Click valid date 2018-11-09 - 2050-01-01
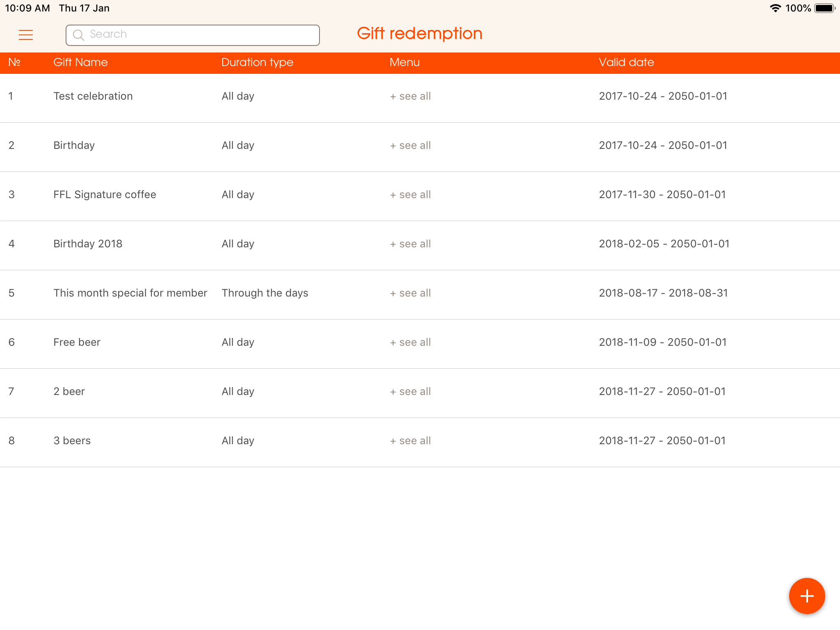Image resolution: width=840 pixels, height=630 pixels. [663, 342]
